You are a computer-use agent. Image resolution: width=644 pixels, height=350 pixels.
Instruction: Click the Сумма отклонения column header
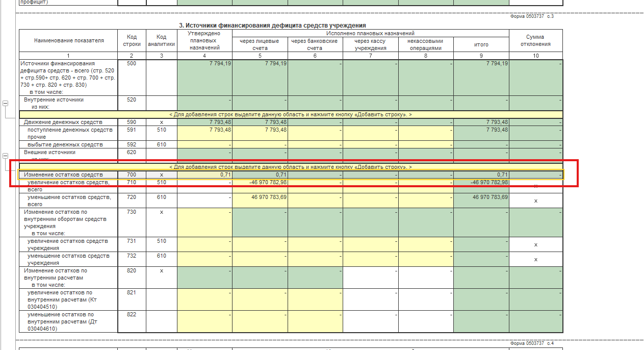536,41
